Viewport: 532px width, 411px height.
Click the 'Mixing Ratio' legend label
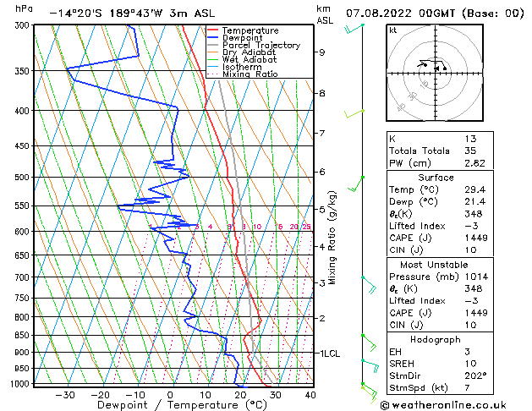pos(250,74)
